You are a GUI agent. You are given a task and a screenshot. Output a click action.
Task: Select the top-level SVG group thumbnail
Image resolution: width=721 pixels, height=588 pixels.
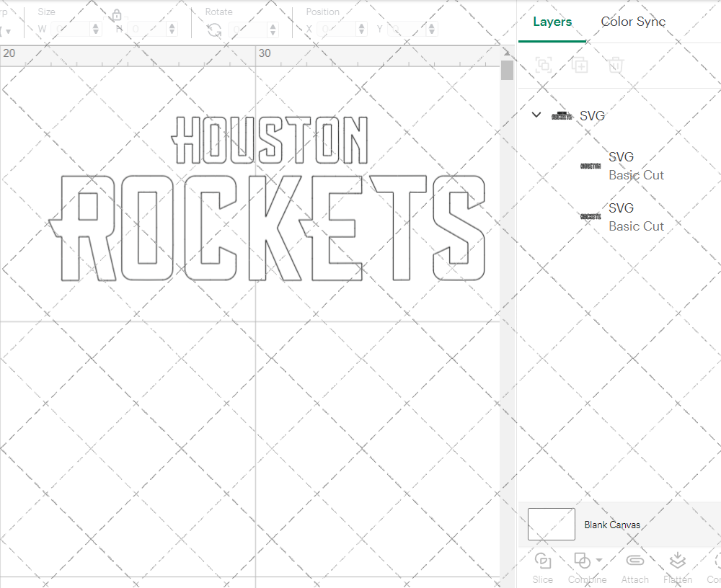pos(562,116)
